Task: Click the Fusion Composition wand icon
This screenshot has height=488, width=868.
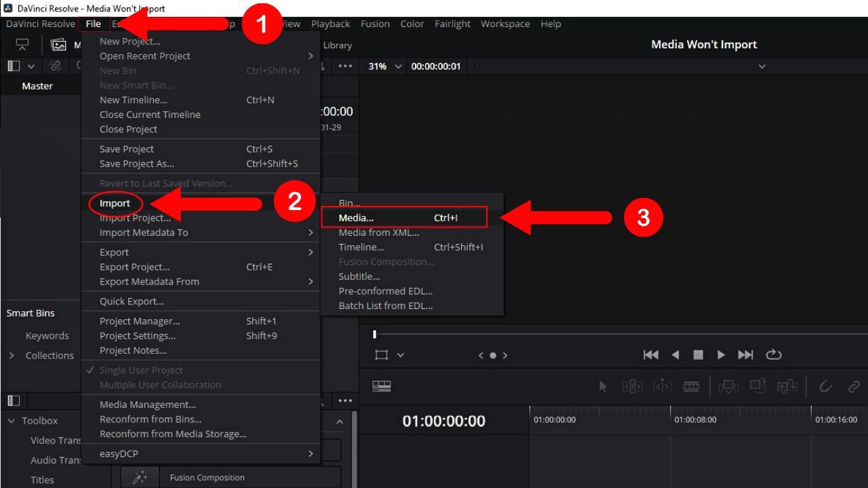Action: click(x=140, y=478)
